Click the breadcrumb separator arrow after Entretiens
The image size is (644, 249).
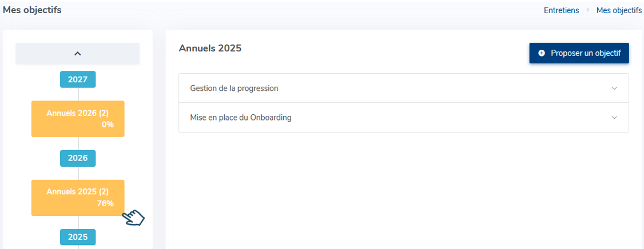coord(588,10)
